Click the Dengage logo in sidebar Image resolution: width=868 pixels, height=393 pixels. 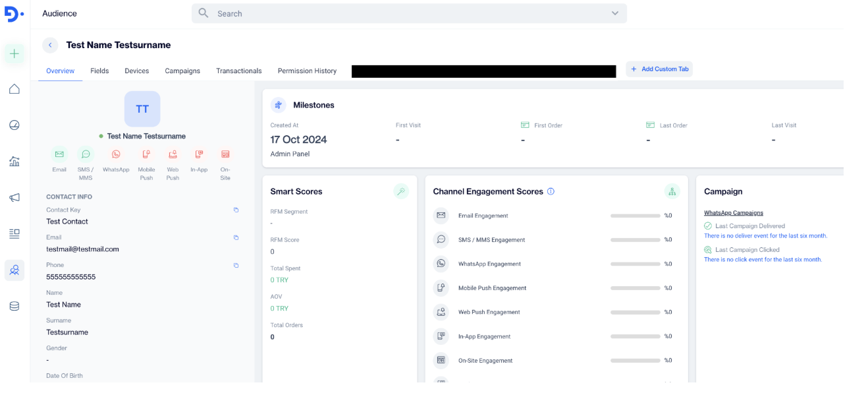[x=14, y=13]
